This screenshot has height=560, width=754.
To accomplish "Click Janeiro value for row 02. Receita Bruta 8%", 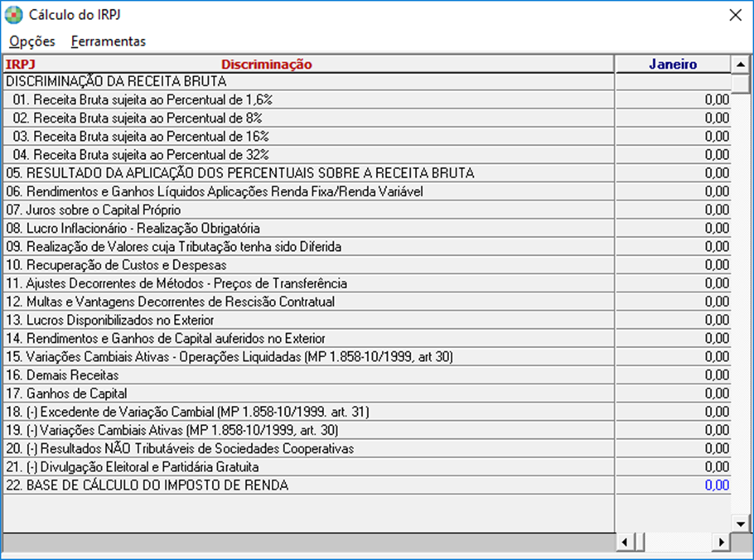I will [673, 118].
